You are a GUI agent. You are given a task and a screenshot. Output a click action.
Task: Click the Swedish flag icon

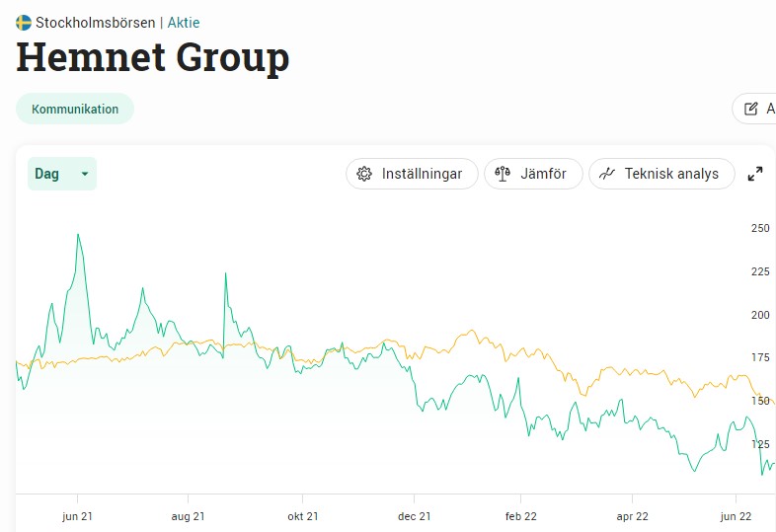tap(24, 23)
